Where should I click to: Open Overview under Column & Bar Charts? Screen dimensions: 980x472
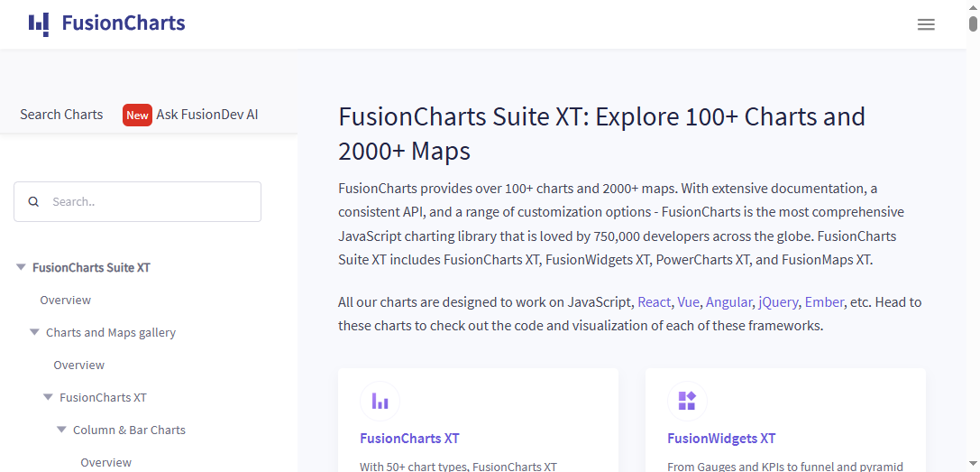[106, 463]
